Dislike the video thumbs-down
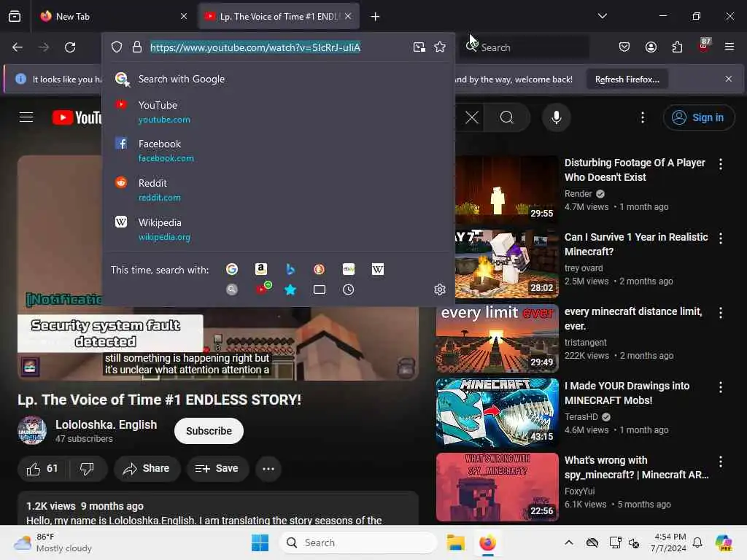 point(88,469)
